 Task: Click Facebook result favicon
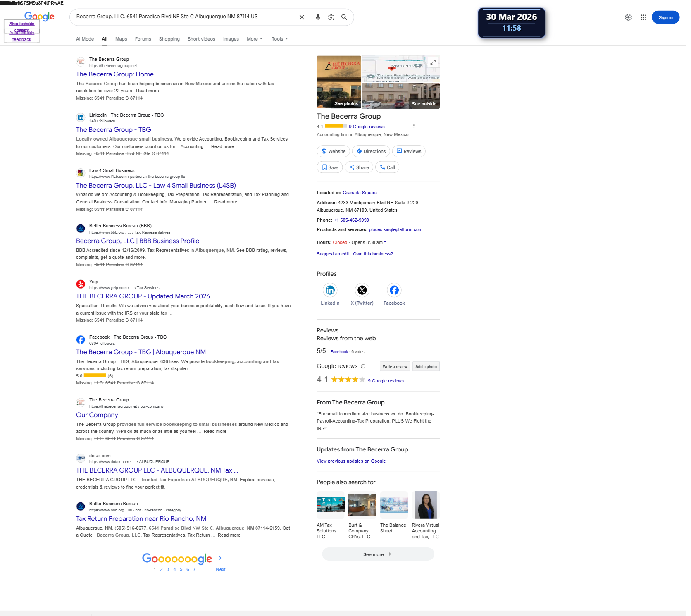click(x=81, y=340)
